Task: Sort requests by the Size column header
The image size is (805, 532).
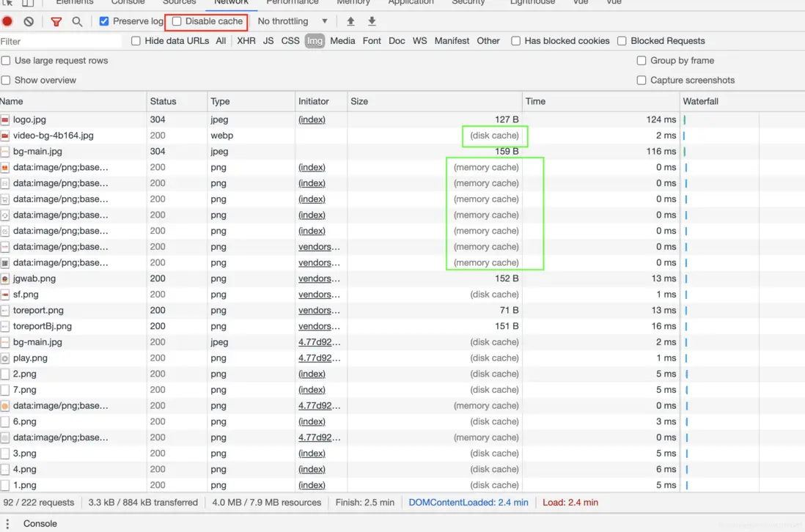Action: (359, 101)
